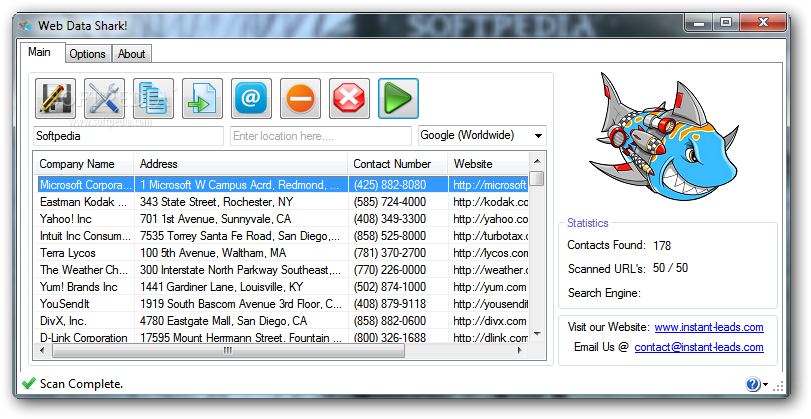Open the Google (Worldwide) search engine dropdown
The image size is (811, 419).
[482, 136]
